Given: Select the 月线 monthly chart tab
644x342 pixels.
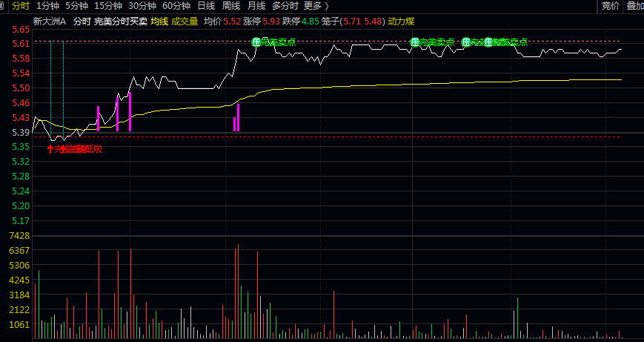Looking at the screenshot, I should 256,6.
